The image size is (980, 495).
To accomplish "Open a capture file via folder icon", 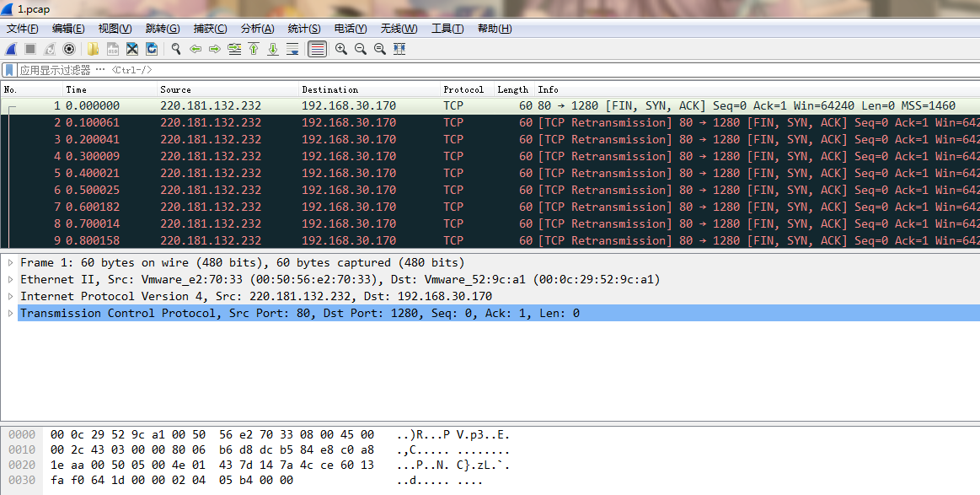I will [x=94, y=49].
